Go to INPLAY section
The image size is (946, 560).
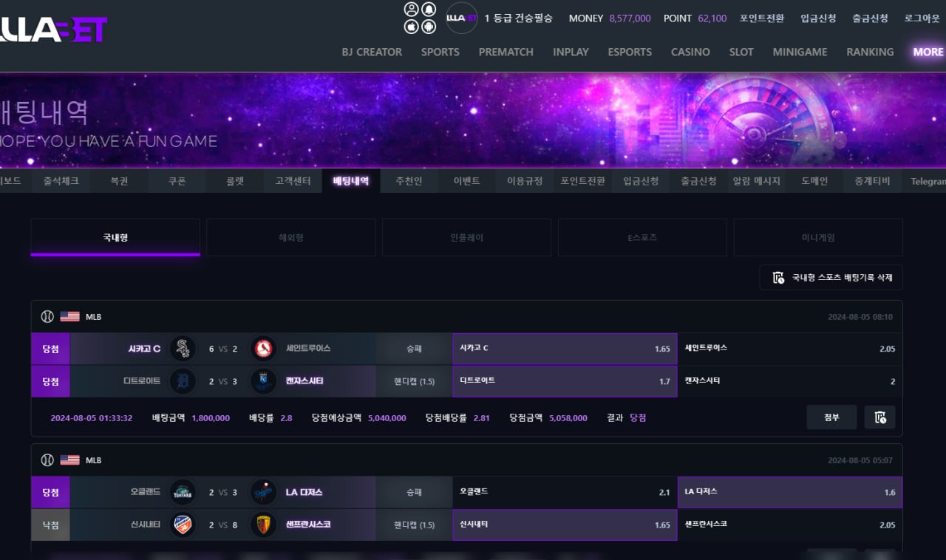pos(571,52)
